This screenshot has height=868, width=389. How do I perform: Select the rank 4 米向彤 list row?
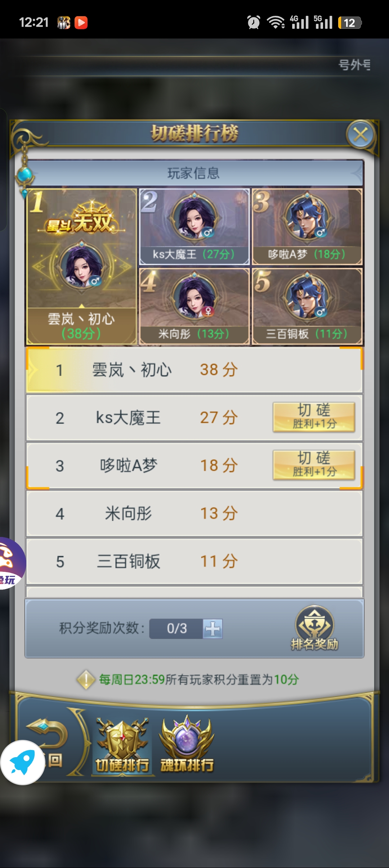pyautogui.click(x=194, y=514)
